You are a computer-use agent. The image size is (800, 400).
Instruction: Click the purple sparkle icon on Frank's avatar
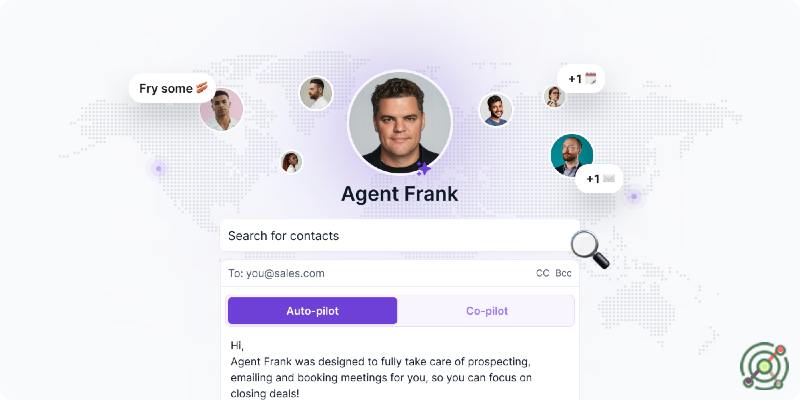423,168
